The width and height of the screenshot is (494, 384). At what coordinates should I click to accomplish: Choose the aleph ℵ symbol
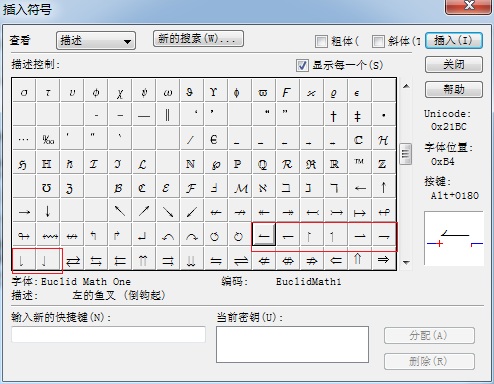click(264, 187)
